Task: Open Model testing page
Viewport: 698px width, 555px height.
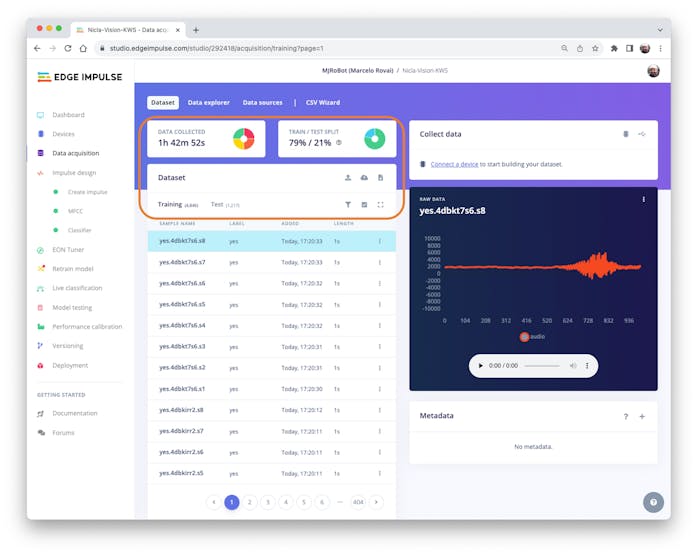Action: [72, 308]
